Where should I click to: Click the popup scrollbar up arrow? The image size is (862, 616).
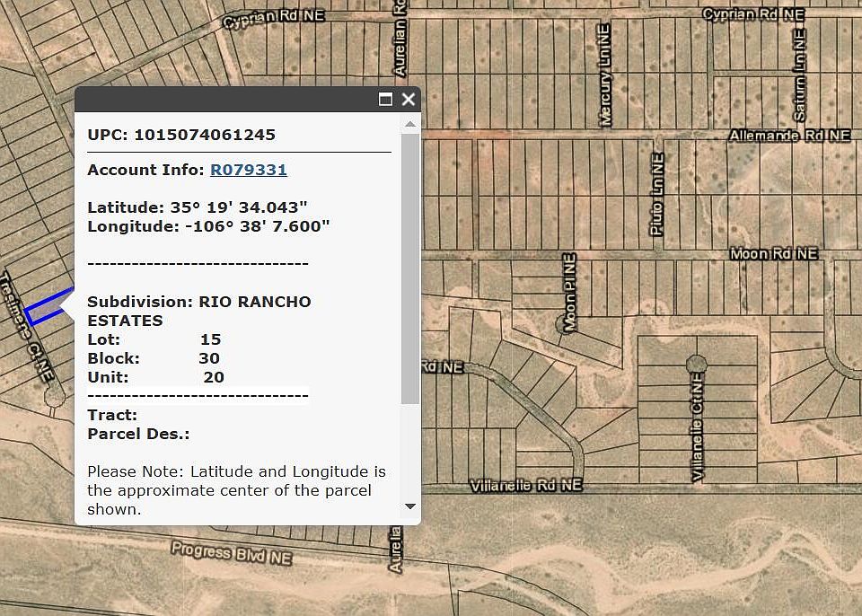tap(410, 124)
